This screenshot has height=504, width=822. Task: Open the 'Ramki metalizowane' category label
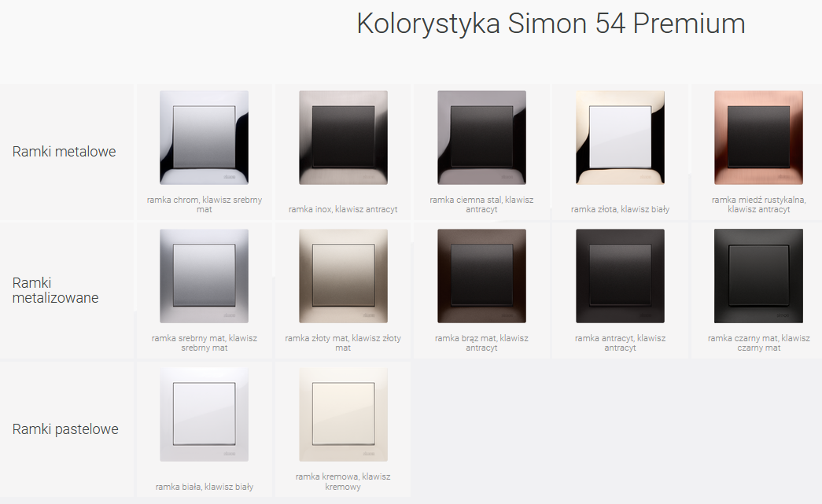point(56,290)
